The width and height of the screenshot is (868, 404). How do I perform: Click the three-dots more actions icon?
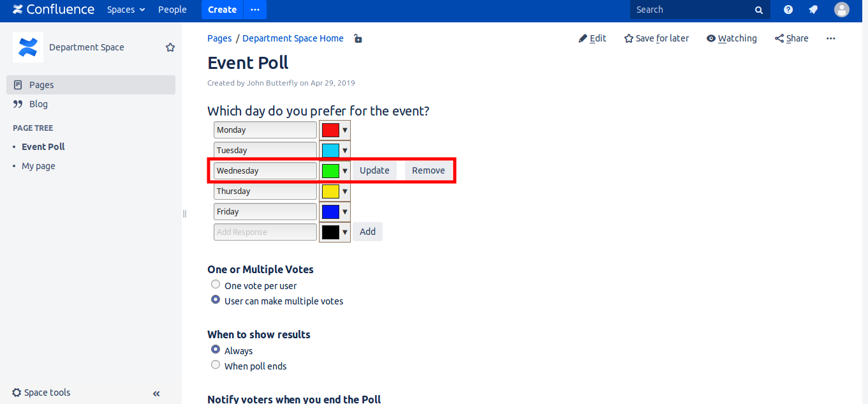pos(830,38)
